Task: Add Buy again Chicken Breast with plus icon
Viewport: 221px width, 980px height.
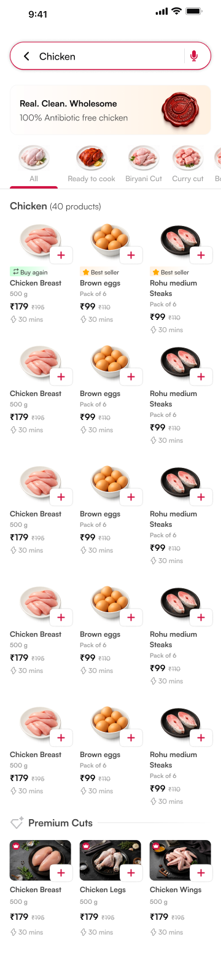Action: [61, 255]
